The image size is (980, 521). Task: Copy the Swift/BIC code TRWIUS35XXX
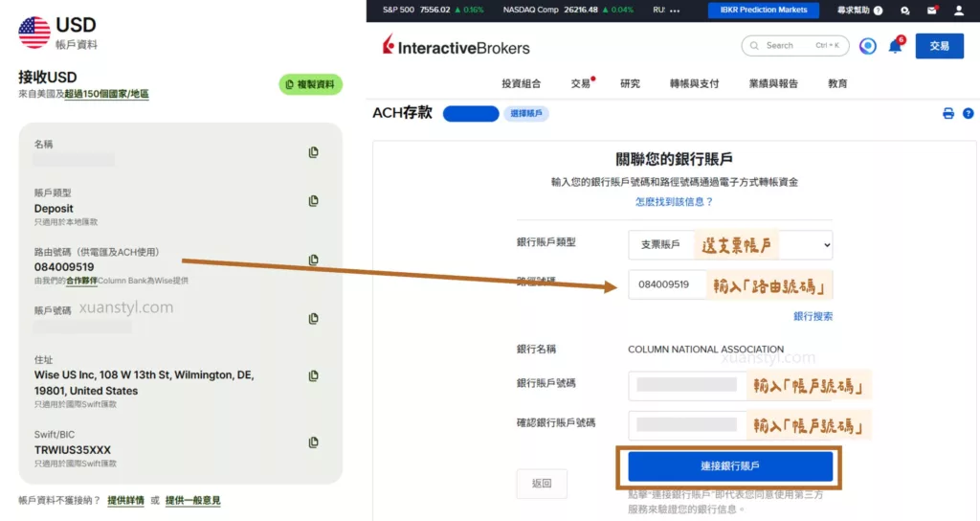pos(313,442)
